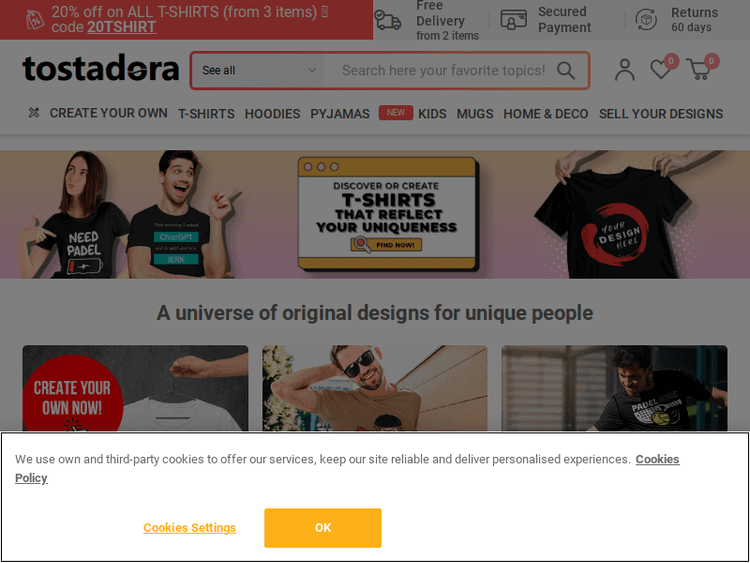
Task: Select CREATE YOUR OWN menu item
Action: point(109,113)
